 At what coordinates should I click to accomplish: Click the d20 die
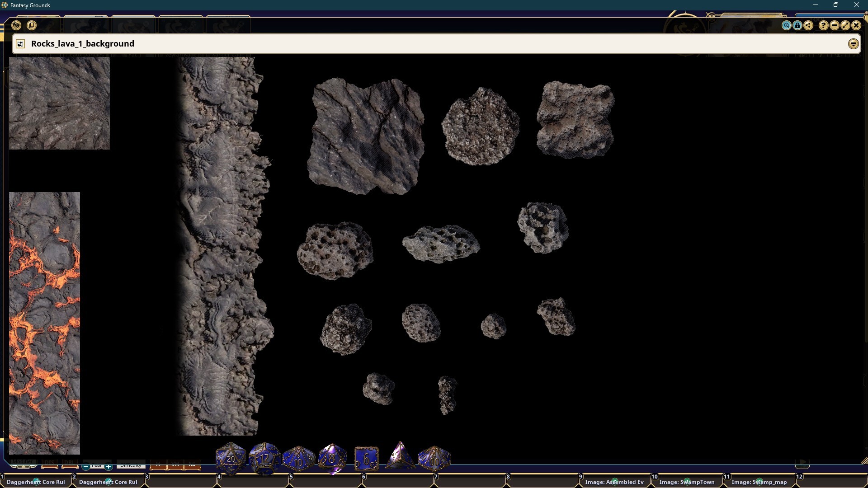click(x=231, y=459)
